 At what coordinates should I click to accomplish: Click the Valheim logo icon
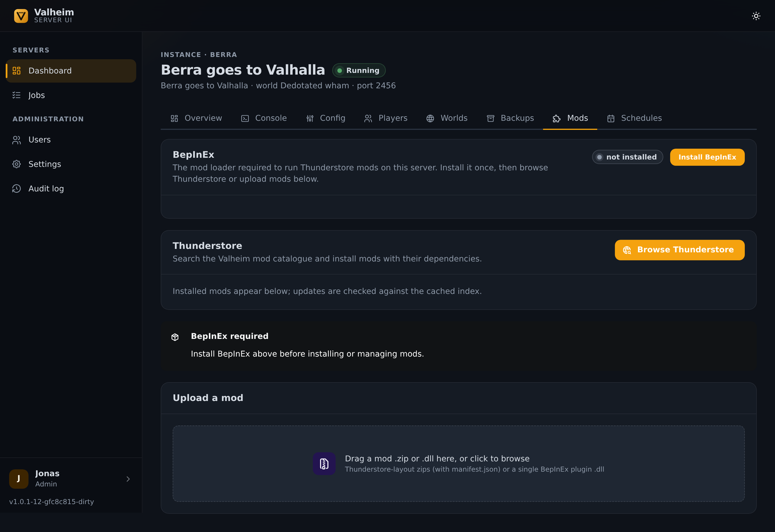[21, 16]
